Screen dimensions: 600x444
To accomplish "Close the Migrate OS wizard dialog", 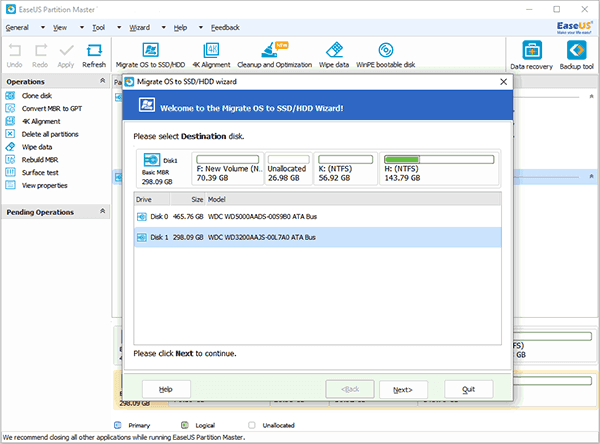I will (x=504, y=82).
